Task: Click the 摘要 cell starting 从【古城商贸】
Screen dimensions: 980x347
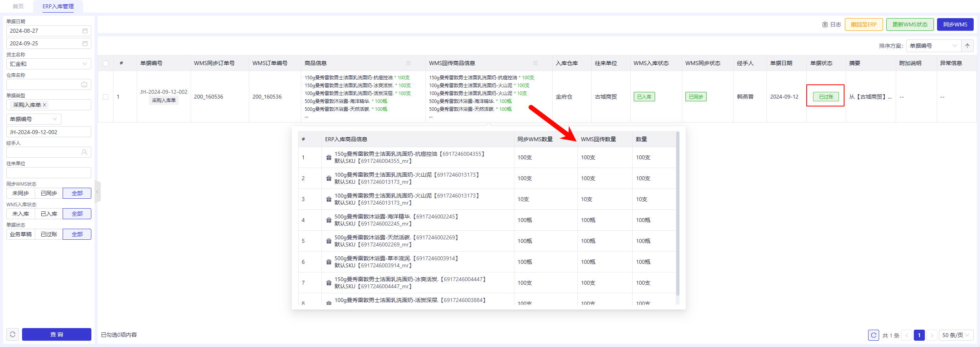Action: pos(870,97)
